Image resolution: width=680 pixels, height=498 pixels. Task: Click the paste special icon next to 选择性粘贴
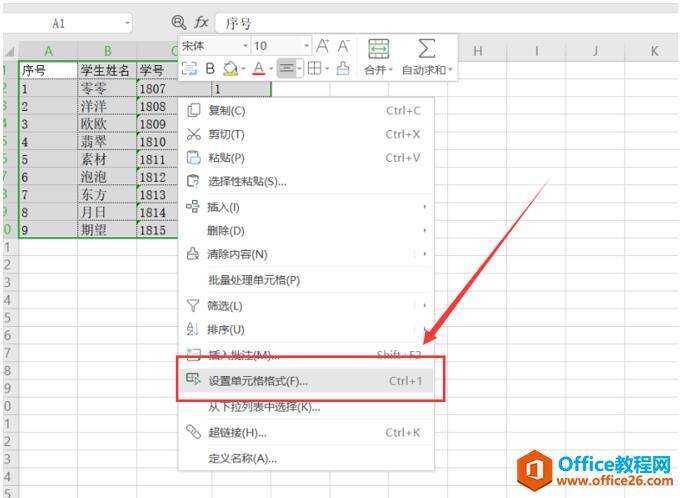(193, 181)
